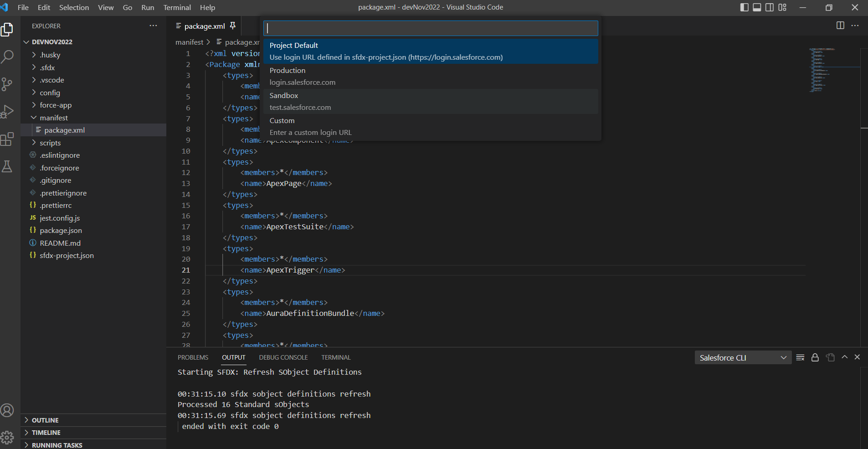The image size is (868, 449).
Task: Open the Source Control view
Action: pos(7,84)
